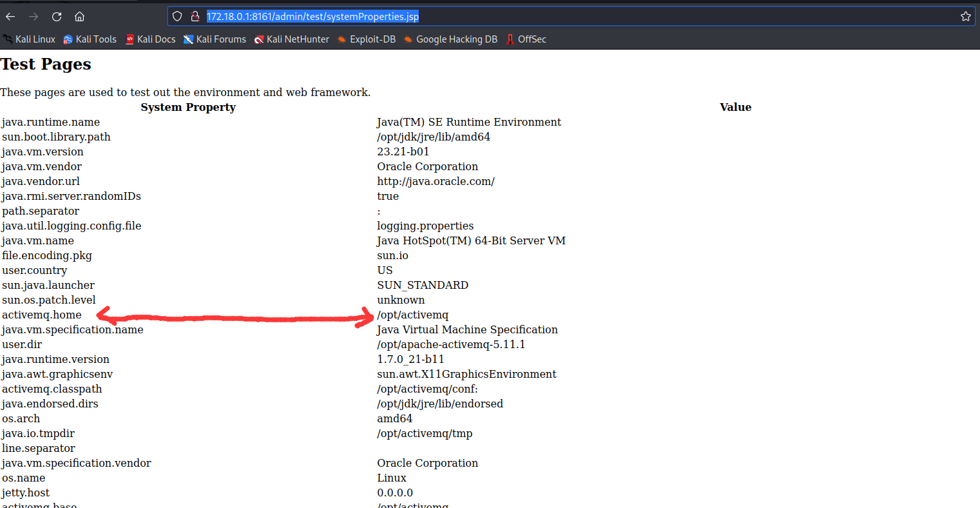Go to the browser Home page
The image size is (980, 508).
click(x=79, y=16)
